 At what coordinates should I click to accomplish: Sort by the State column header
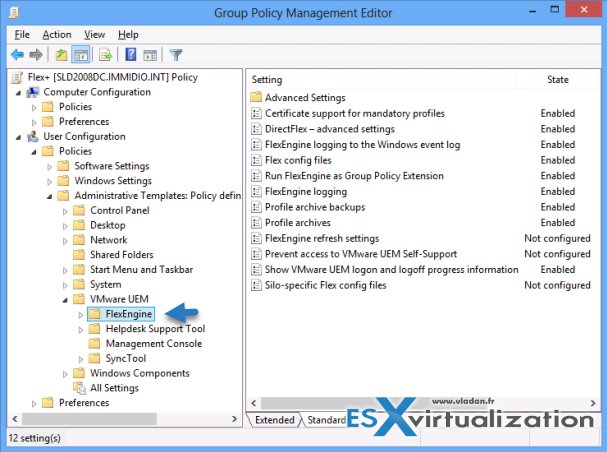click(557, 80)
